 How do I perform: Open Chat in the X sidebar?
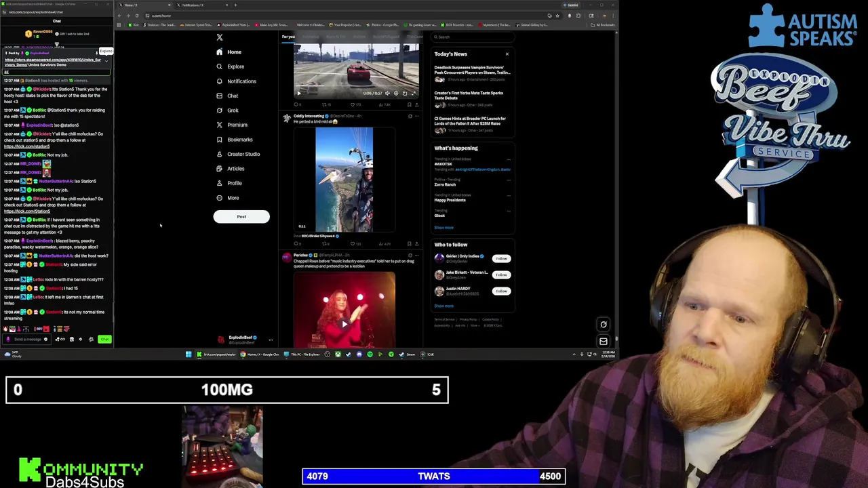pyautogui.click(x=226, y=96)
